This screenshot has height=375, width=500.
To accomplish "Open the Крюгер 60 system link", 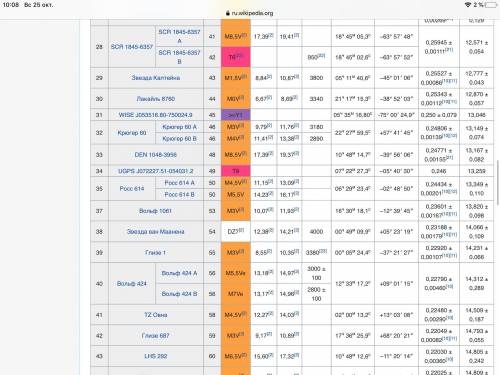I will pyautogui.click(x=132, y=133).
